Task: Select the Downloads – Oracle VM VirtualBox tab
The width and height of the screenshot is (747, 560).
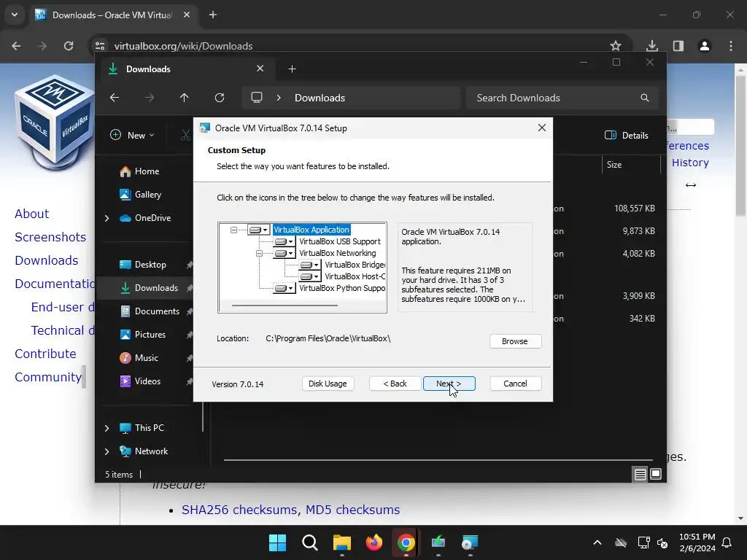Action: coord(112,15)
